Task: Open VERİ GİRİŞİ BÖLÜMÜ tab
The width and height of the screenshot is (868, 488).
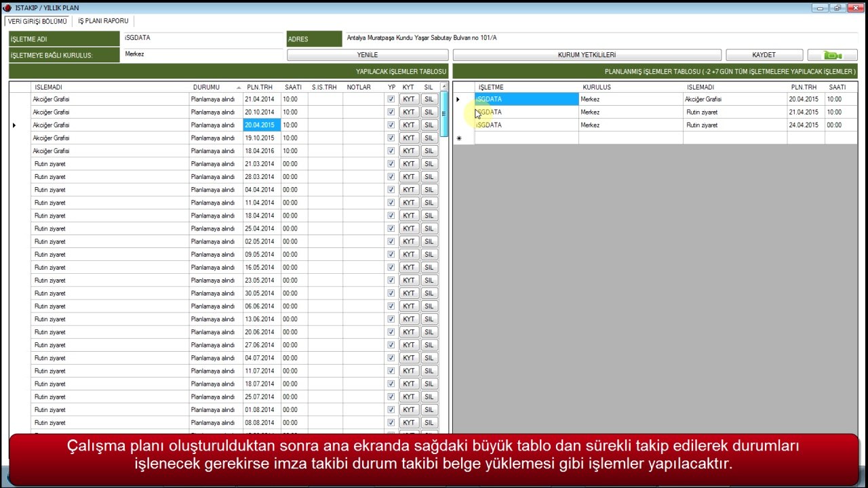Action: [x=38, y=21]
